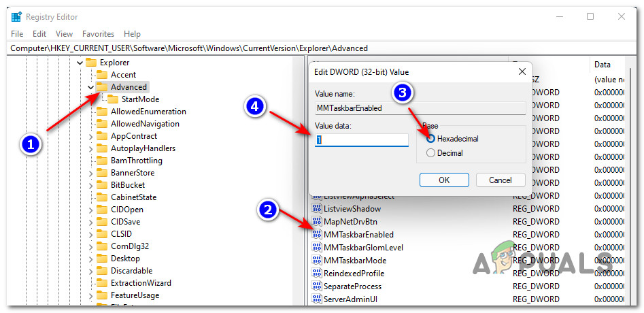Click the DWORD icon beside MMTaskbarMode
Image resolution: width=644 pixels, height=313 pixels.
point(317,261)
